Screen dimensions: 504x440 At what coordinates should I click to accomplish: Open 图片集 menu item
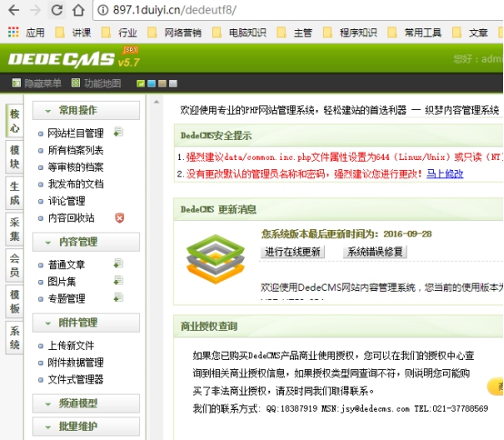62,282
